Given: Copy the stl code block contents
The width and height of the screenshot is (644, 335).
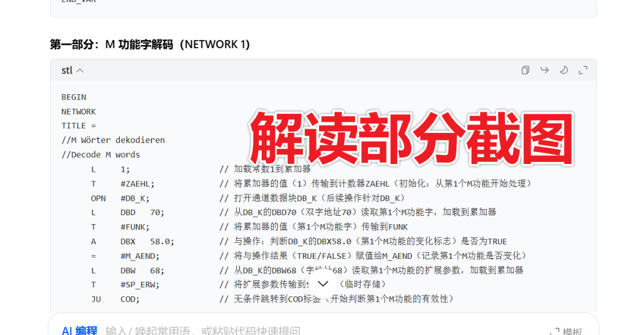Looking at the screenshot, I should [525, 70].
